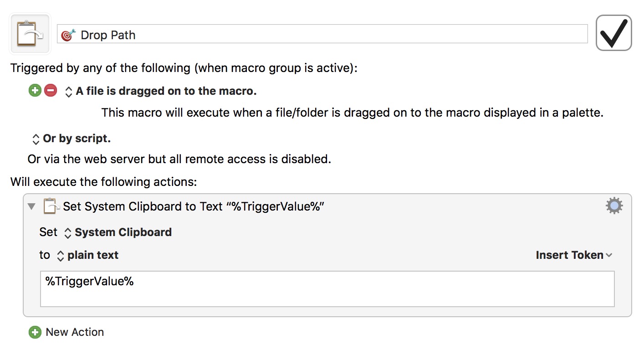Collapse the Set System Clipboard action
This screenshot has width=644, height=350.
[x=31, y=206]
